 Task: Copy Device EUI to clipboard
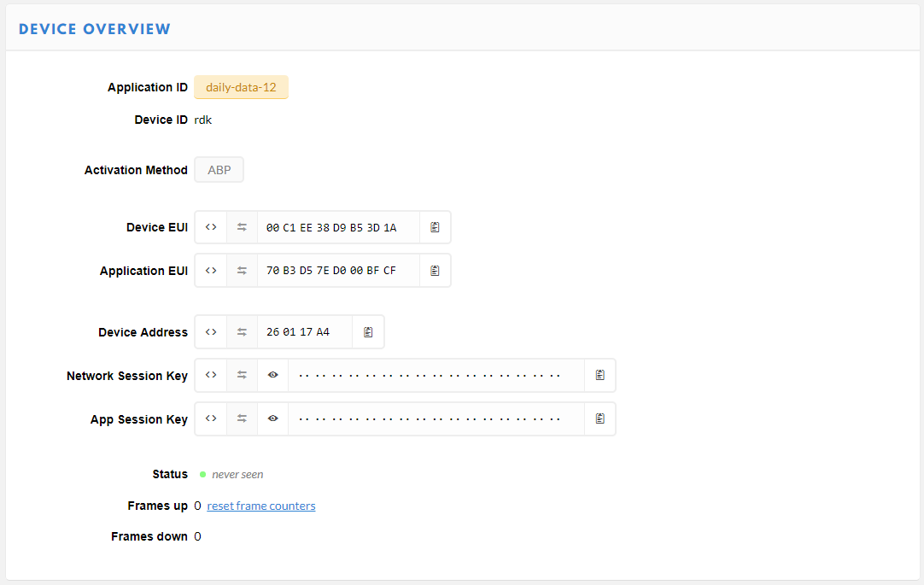[x=435, y=227]
